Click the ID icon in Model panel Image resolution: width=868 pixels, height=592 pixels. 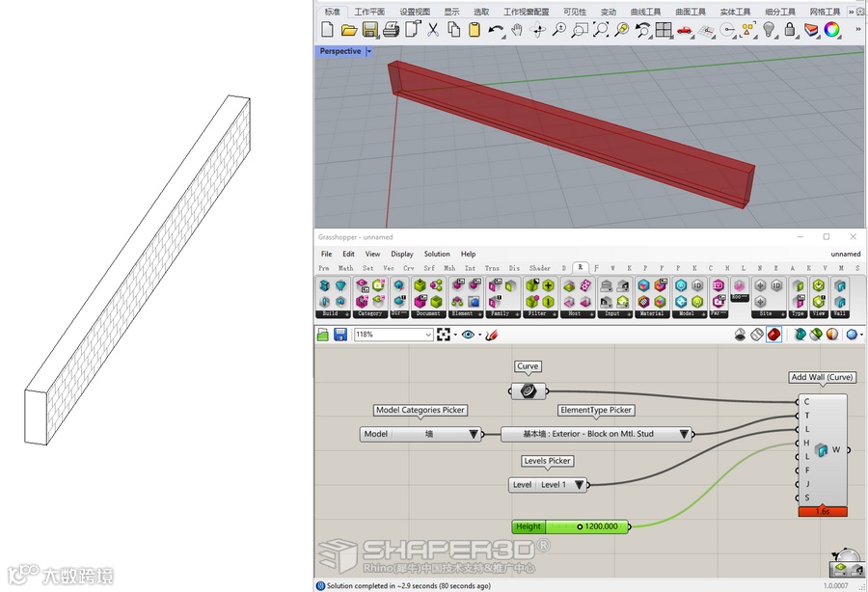point(697,285)
